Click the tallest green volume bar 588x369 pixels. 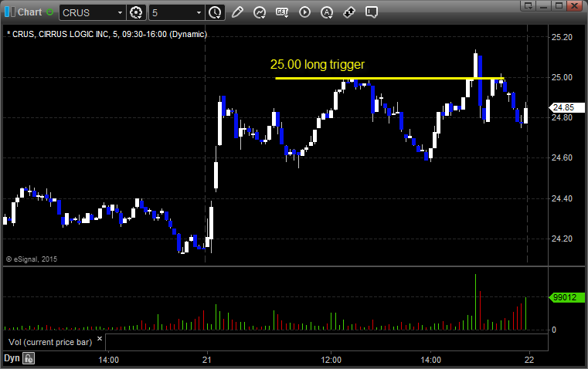[475, 302]
